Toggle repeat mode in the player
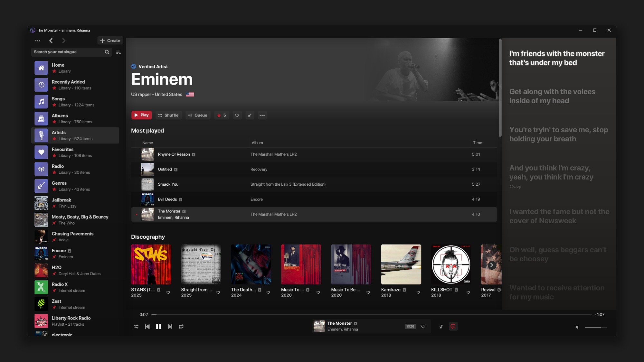The image size is (644, 362). [x=181, y=326]
